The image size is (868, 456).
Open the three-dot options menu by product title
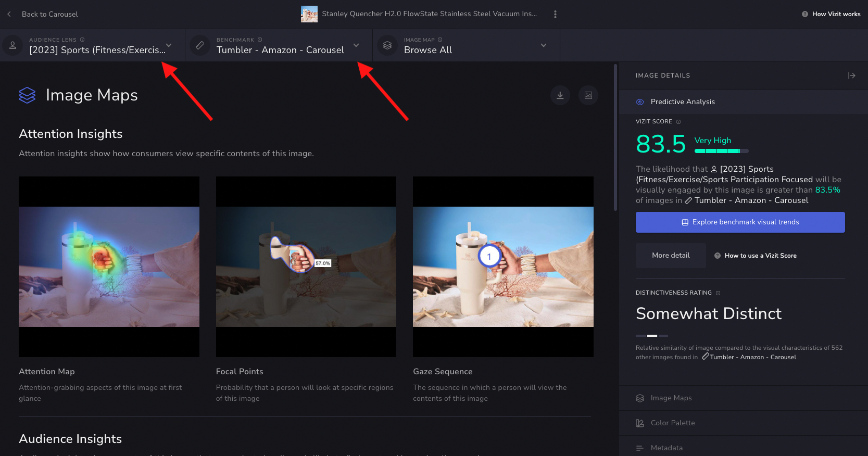(x=555, y=14)
